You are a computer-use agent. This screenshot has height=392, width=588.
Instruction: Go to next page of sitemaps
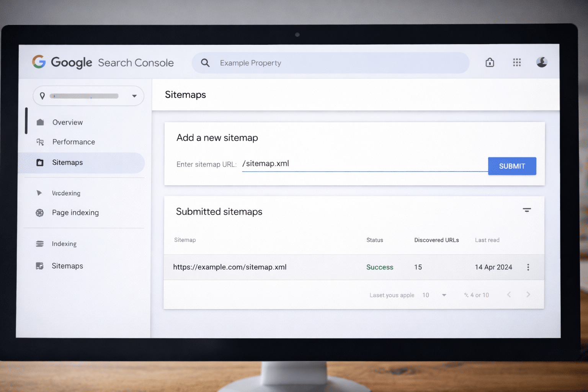coord(528,294)
